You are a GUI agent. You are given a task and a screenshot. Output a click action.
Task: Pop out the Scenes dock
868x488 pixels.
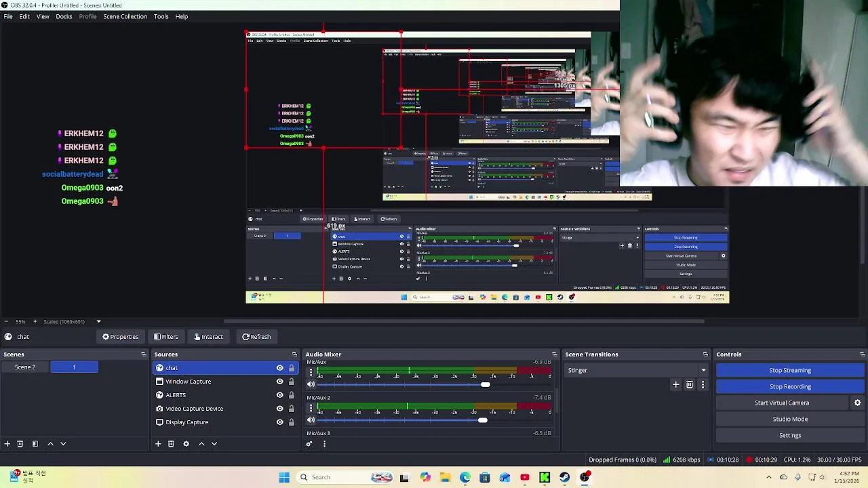(143, 354)
